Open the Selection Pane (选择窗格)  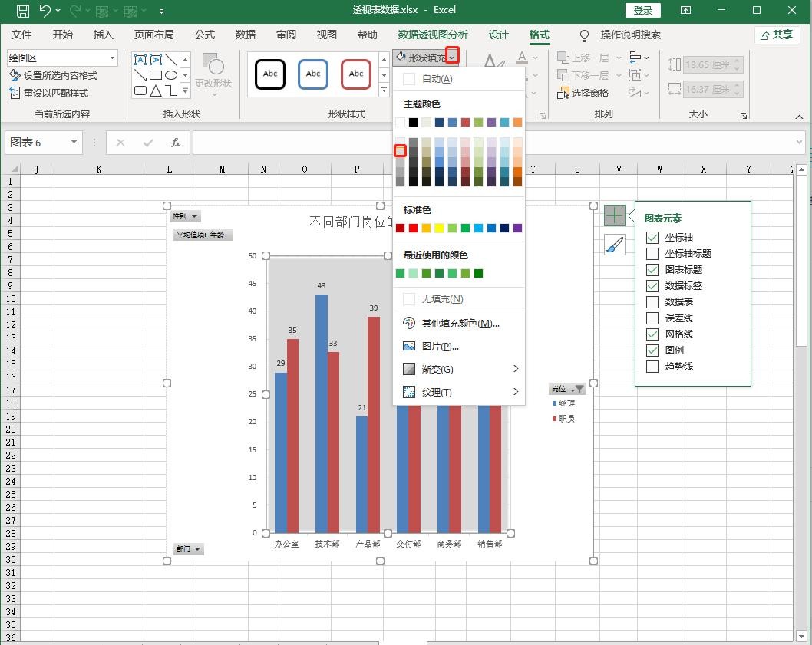pos(582,93)
